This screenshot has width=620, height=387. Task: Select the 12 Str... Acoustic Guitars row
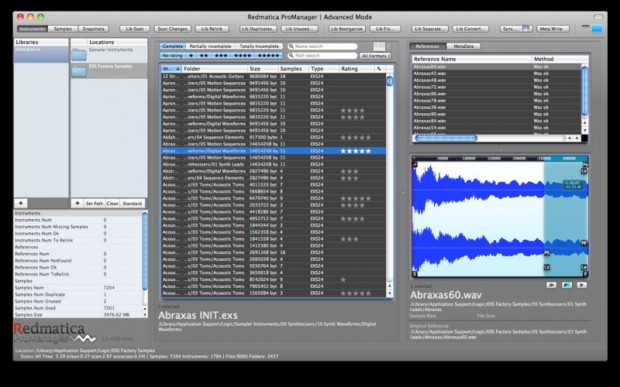coord(273,76)
